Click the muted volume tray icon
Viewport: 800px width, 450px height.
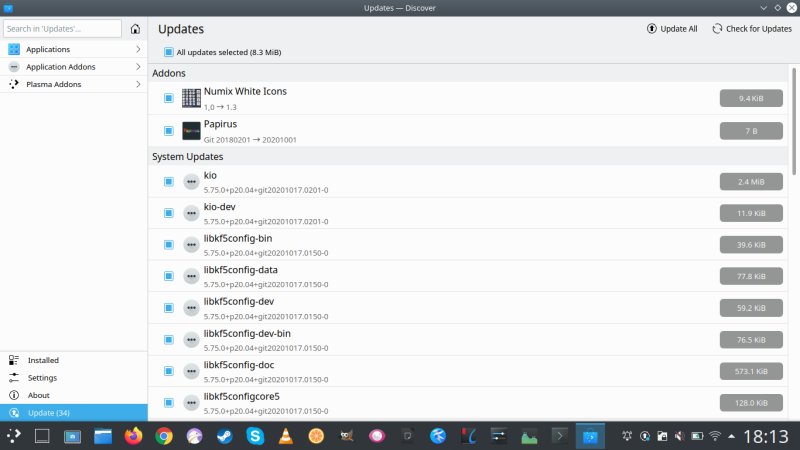tap(680, 436)
